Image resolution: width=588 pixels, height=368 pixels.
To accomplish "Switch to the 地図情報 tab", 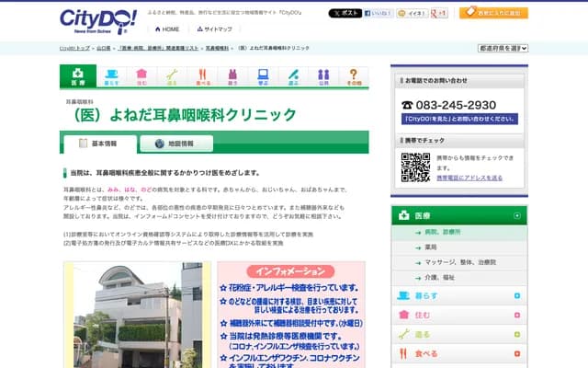I will [175, 144].
